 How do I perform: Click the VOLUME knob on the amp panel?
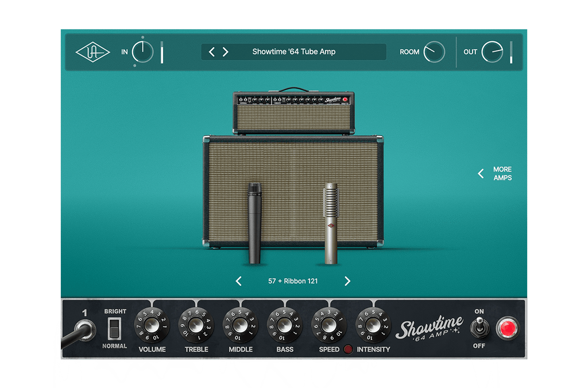coord(153,326)
